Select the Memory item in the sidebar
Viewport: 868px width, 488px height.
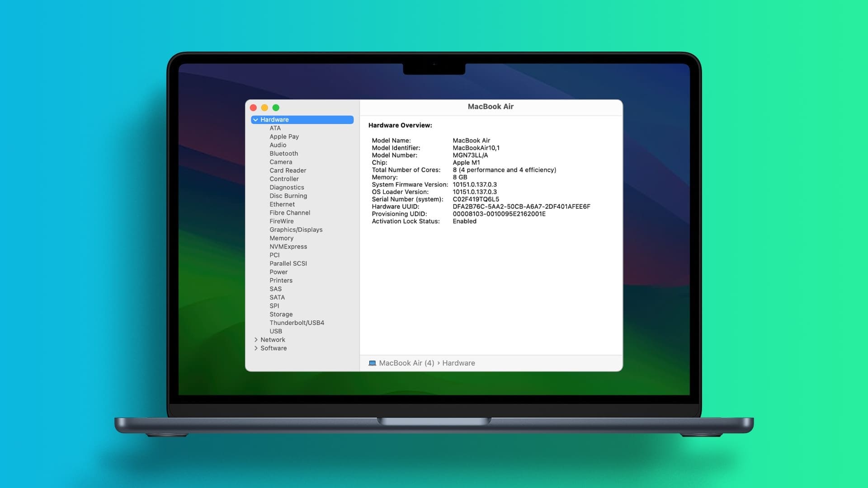point(281,238)
